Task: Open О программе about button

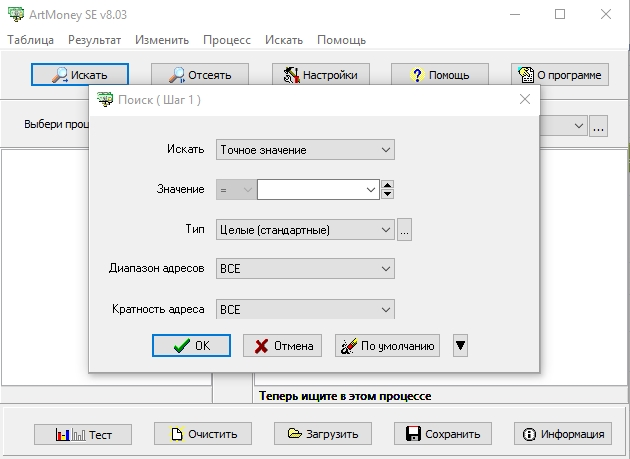Action: (x=560, y=75)
